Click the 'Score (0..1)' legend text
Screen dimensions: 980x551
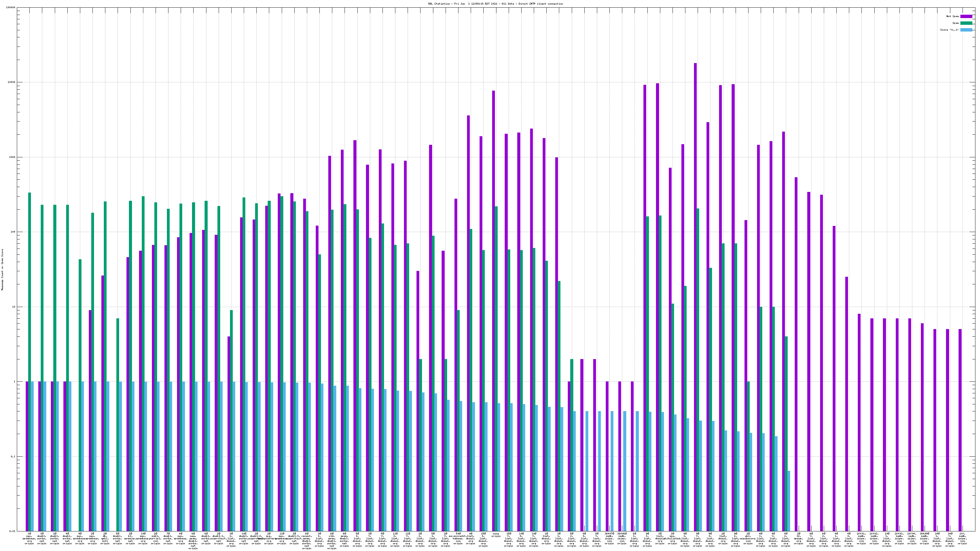point(949,30)
